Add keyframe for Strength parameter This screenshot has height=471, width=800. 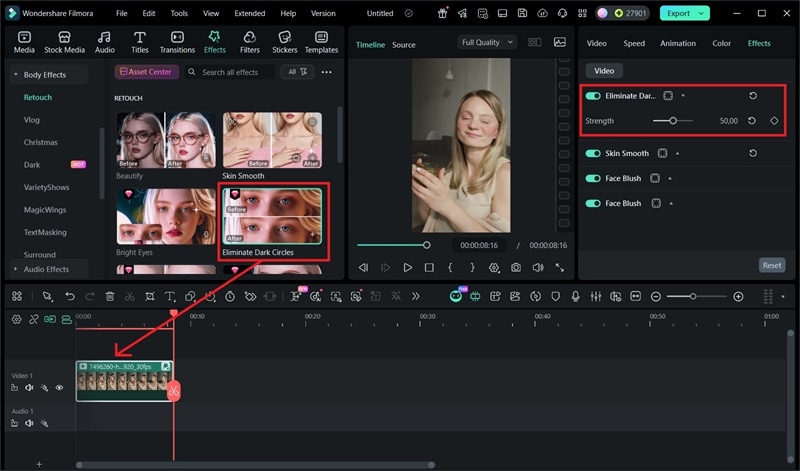773,120
